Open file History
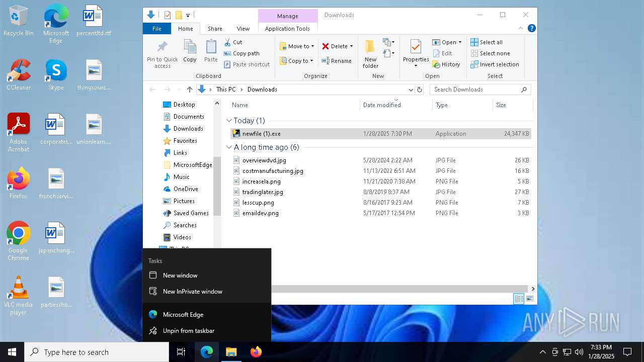 coord(446,64)
